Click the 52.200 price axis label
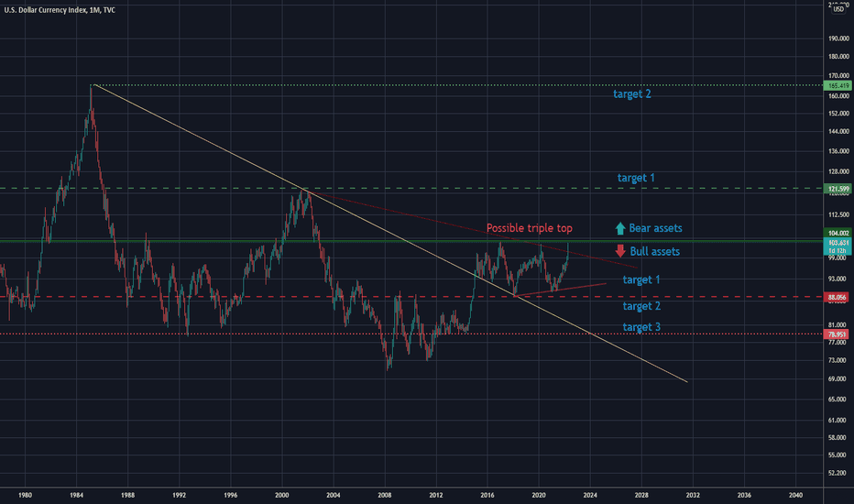The height and width of the screenshot is (504, 854). point(838,473)
